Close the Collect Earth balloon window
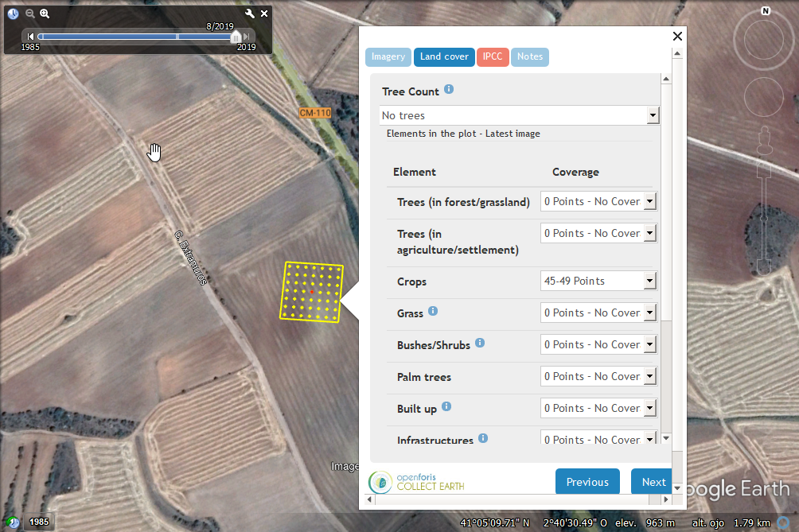Viewport: 799px width, 532px height. point(677,36)
